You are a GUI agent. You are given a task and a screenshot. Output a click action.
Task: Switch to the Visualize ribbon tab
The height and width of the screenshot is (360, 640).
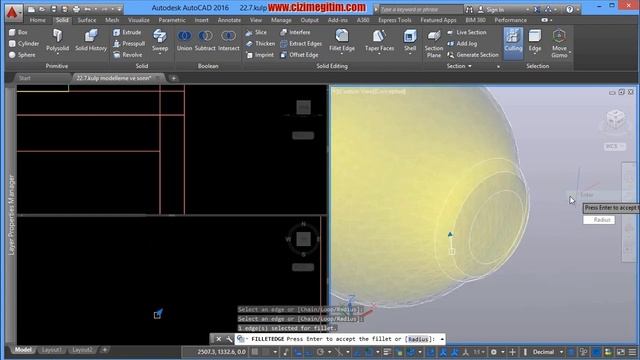click(x=139, y=20)
